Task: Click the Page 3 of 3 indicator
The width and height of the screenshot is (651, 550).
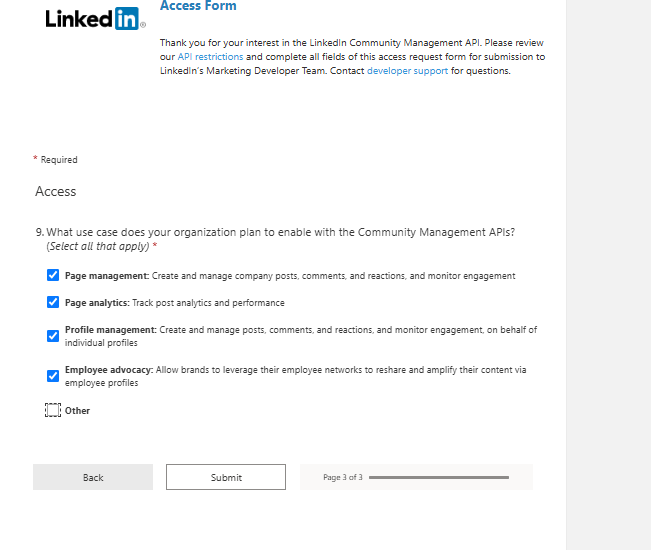Action: 343,477
